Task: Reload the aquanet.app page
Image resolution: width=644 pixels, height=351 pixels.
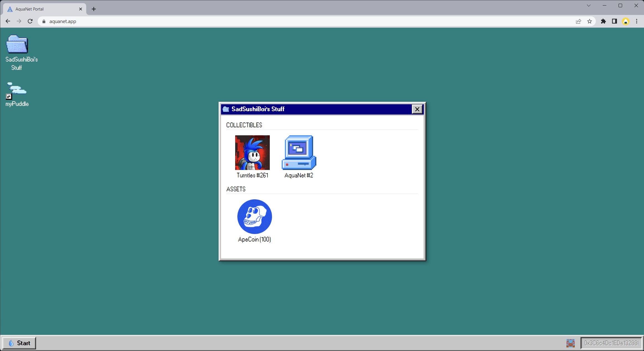Action: point(30,21)
